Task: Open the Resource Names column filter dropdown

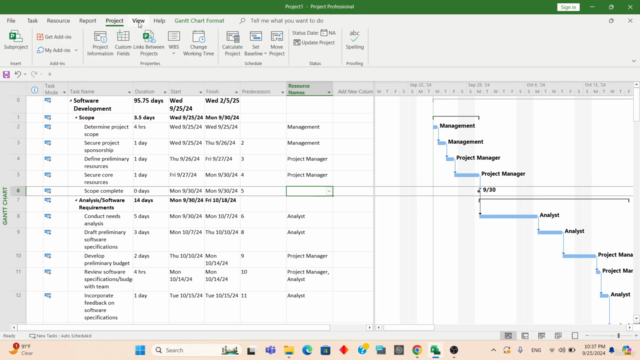Action: click(329, 92)
